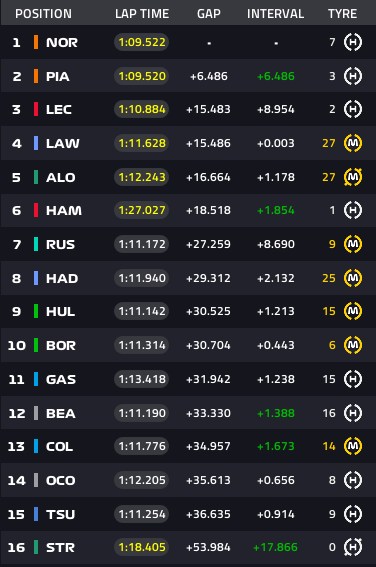Select driver TSU in position 15

pos(60,514)
